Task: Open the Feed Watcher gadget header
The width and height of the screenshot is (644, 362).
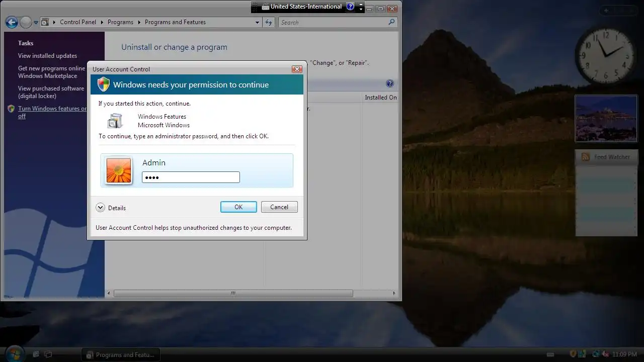Action: pyautogui.click(x=606, y=157)
